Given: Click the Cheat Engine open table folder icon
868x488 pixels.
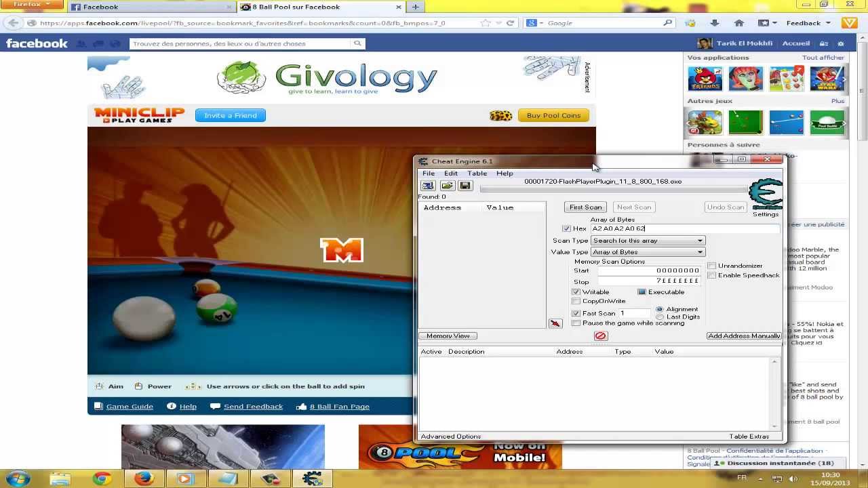Looking at the screenshot, I should [447, 186].
